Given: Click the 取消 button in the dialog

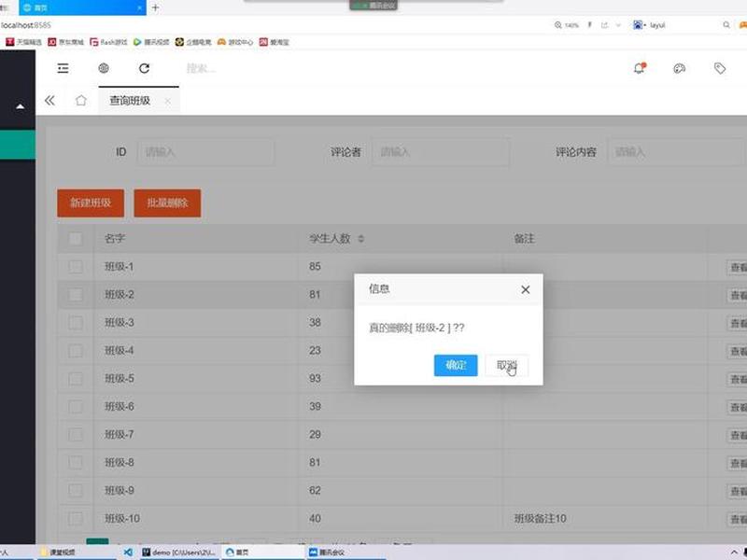Looking at the screenshot, I should [x=506, y=365].
